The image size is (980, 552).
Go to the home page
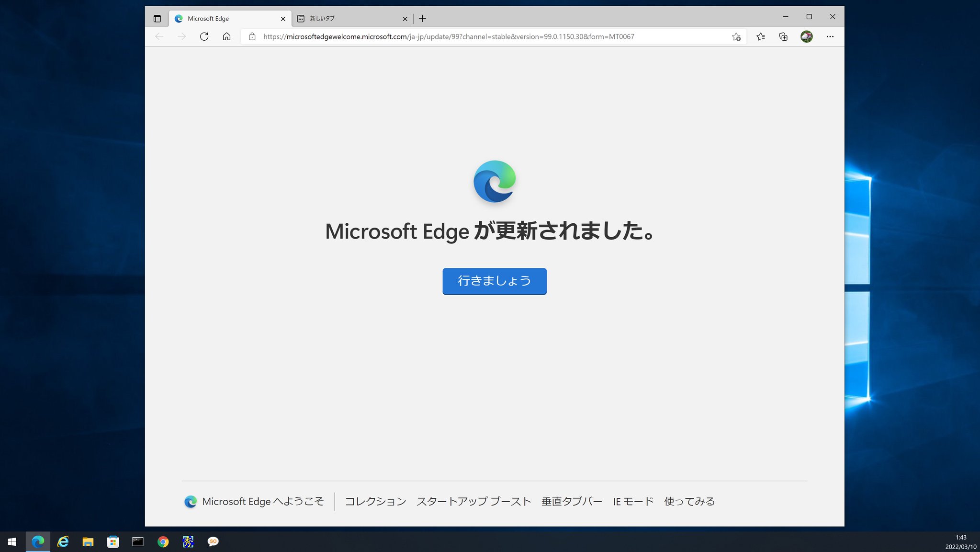click(226, 36)
